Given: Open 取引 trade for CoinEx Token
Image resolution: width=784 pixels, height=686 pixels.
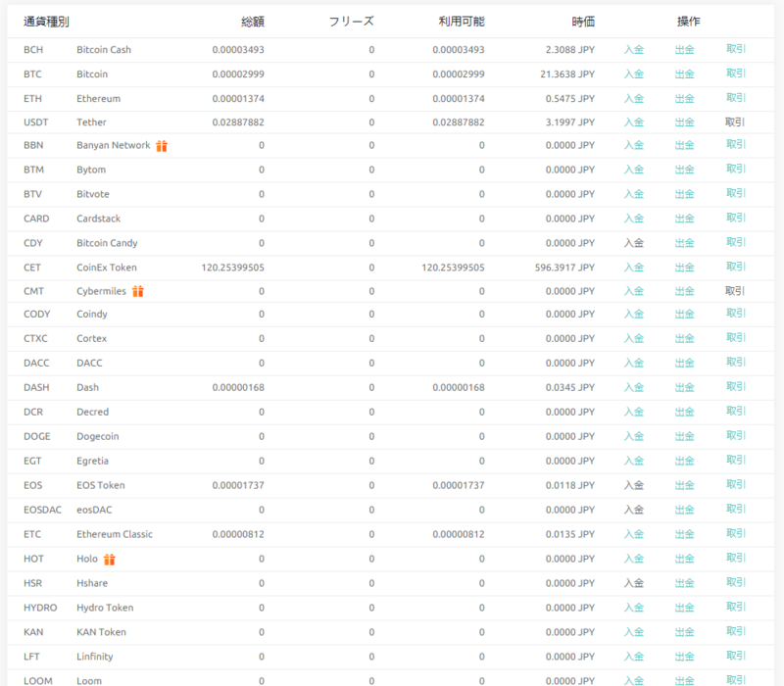Looking at the screenshot, I should 736,267.
